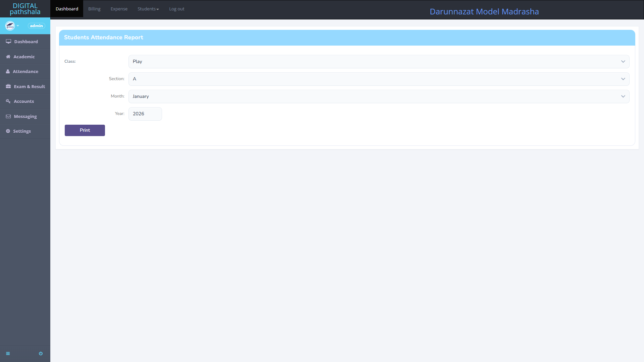
Task: Open the Section dropdown showing A
Action: [379, 79]
